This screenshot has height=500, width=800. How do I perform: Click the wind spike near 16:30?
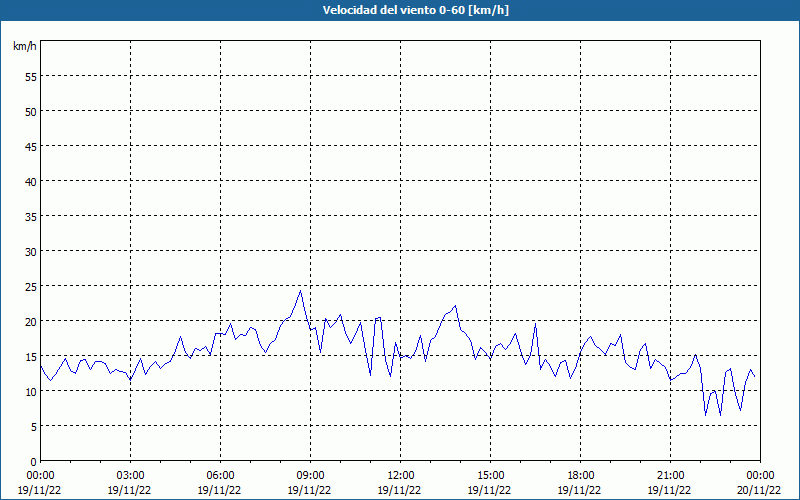pyautogui.click(x=535, y=323)
